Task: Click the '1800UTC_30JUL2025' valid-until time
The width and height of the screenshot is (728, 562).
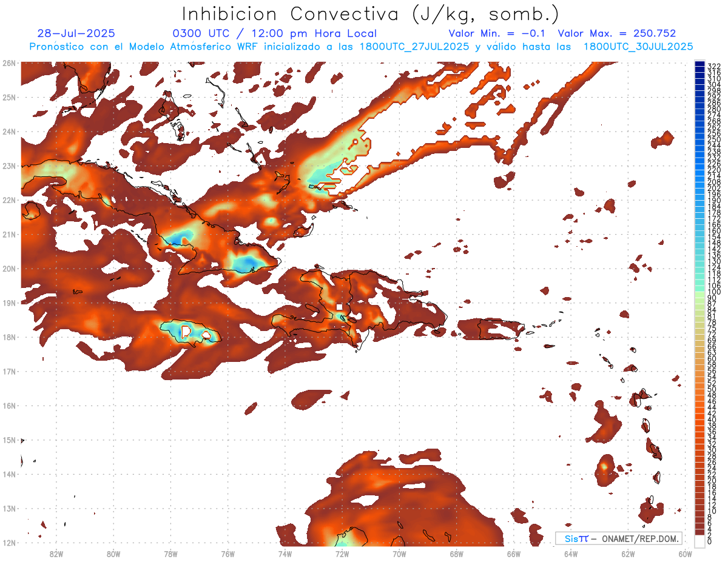Action: click(x=638, y=47)
